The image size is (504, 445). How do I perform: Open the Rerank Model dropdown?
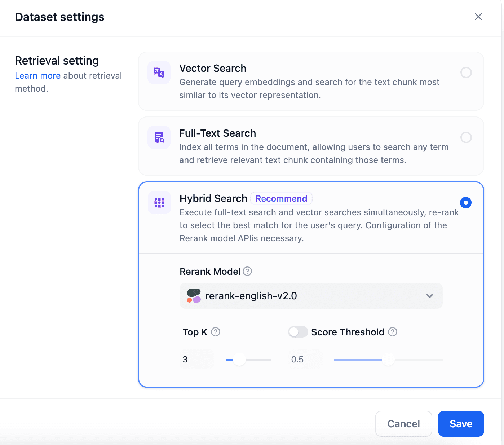[x=311, y=296]
